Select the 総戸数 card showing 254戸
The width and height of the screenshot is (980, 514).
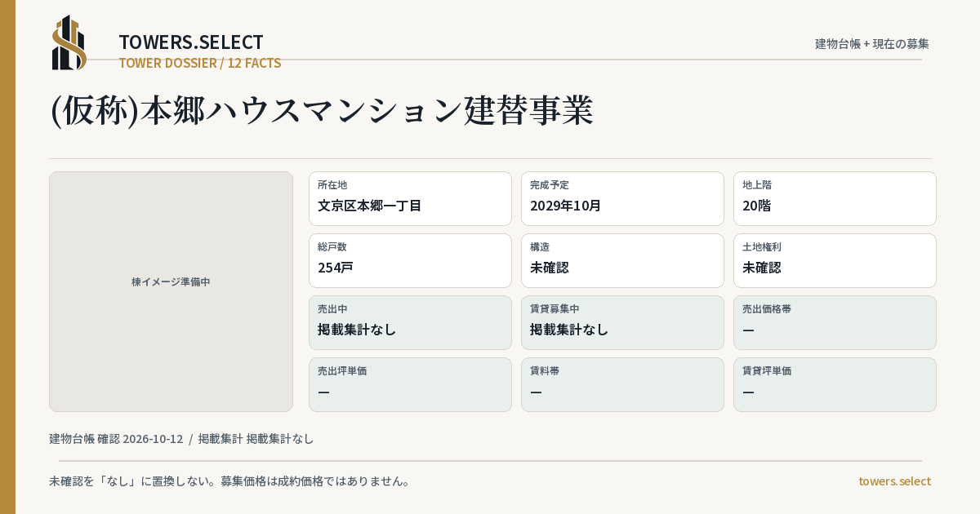point(410,260)
